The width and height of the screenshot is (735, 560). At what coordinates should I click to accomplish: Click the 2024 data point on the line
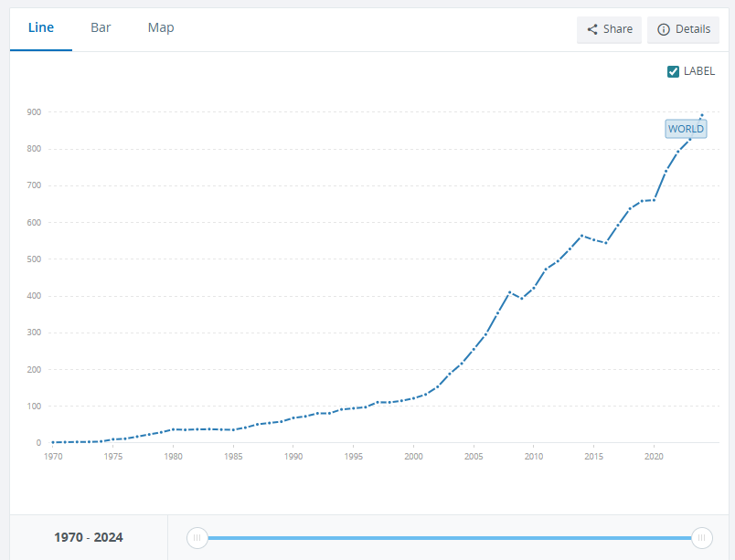click(x=702, y=115)
